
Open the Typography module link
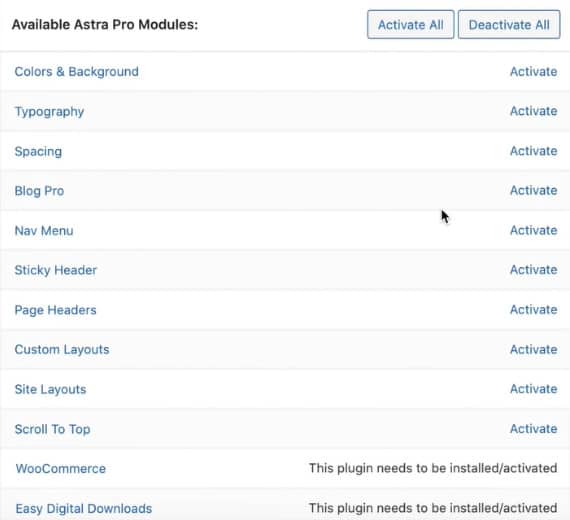coord(49,111)
